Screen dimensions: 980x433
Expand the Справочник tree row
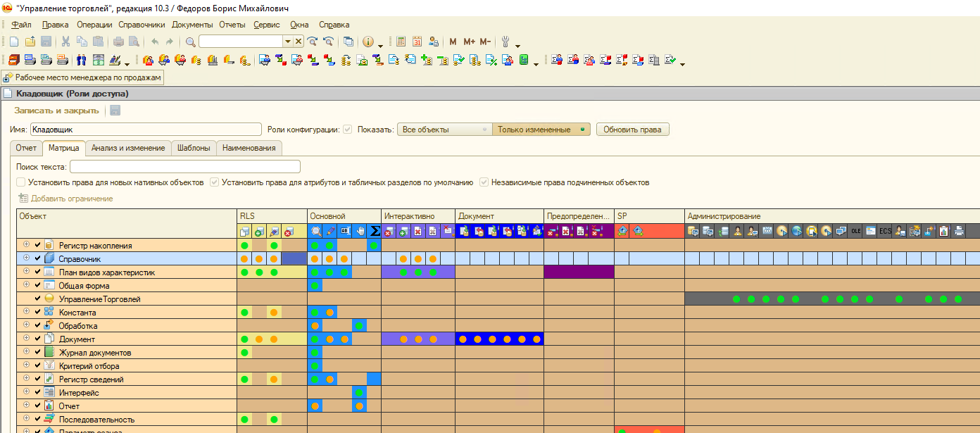(x=26, y=258)
